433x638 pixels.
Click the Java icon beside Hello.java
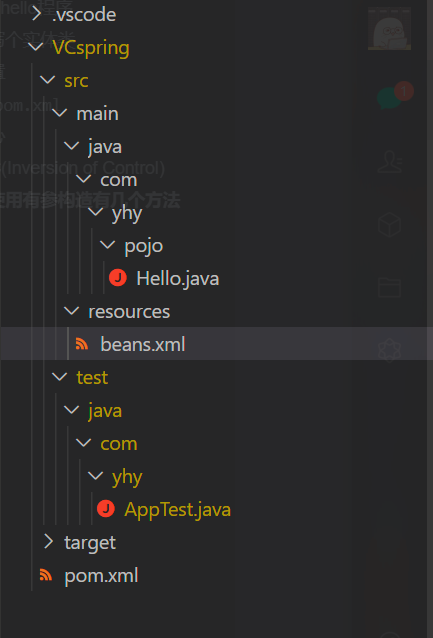coord(118,278)
